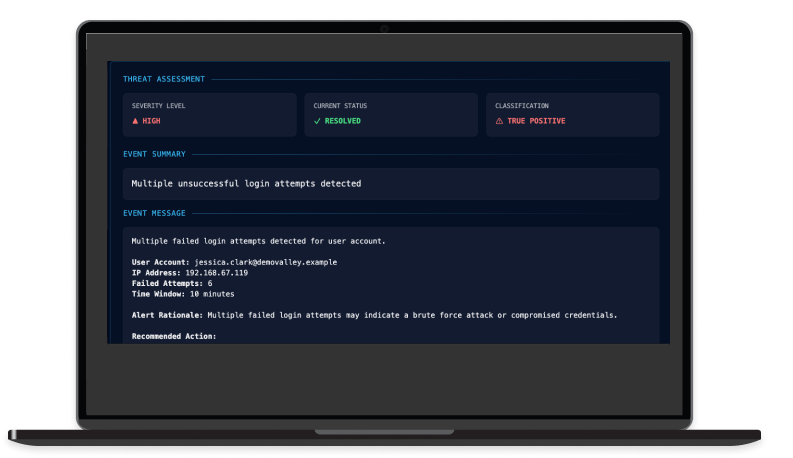Click the RESOLVED status text

[x=343, y=121]
